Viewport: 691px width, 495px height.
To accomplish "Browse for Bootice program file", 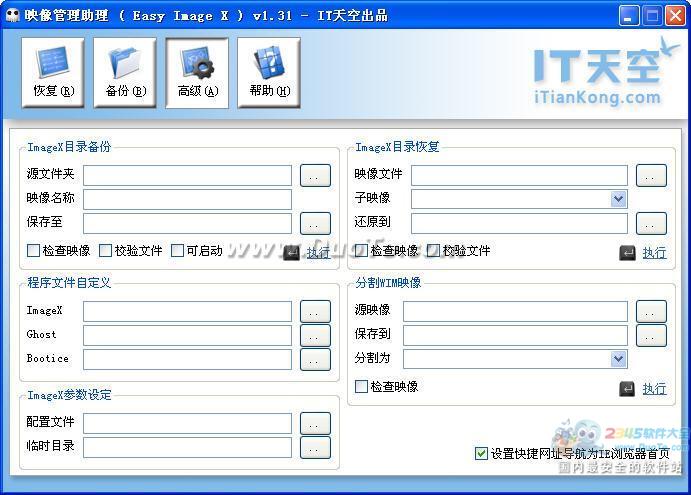I will (315, 359).
